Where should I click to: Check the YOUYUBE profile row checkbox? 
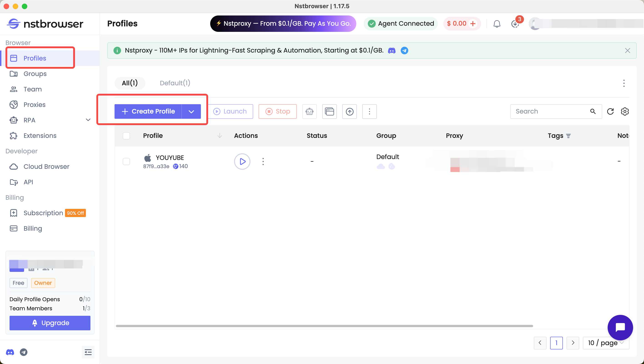tap(127, 162)
